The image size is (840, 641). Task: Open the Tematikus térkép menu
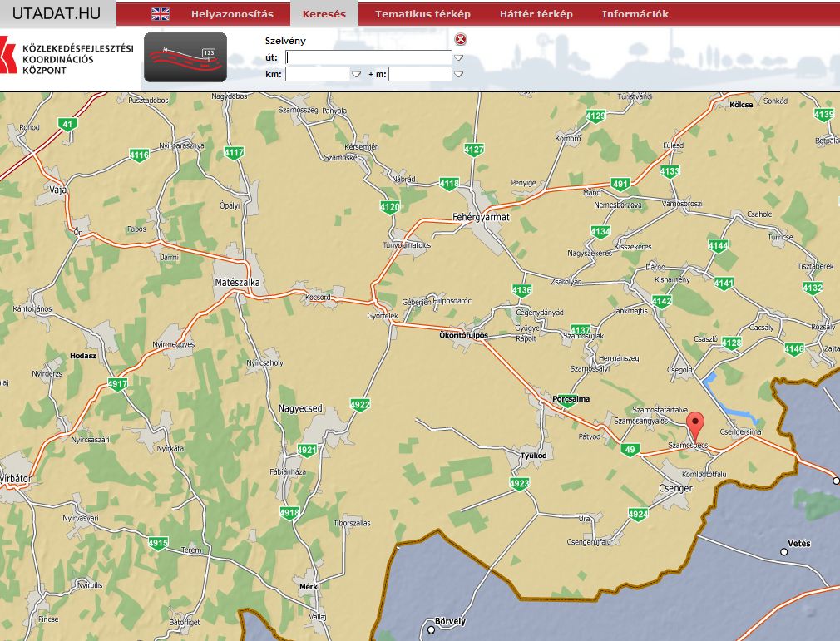(422, 14)
